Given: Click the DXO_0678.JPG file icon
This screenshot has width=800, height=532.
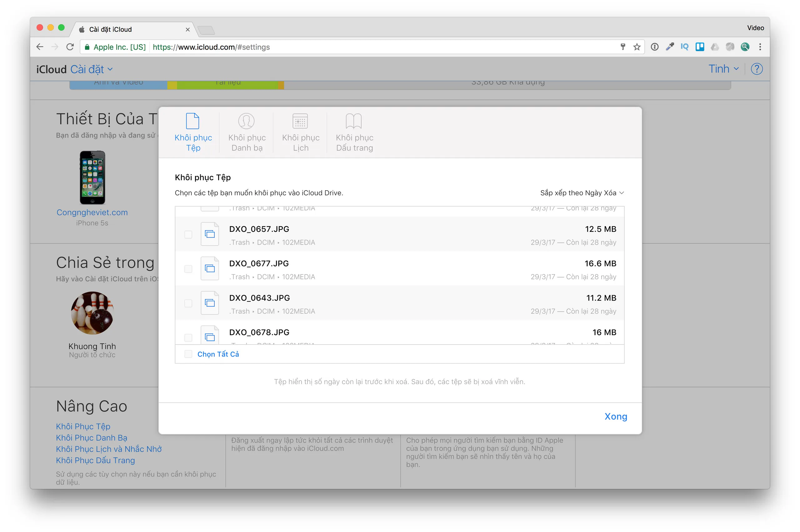Looking at the screenshot, I should pos(209,335).
